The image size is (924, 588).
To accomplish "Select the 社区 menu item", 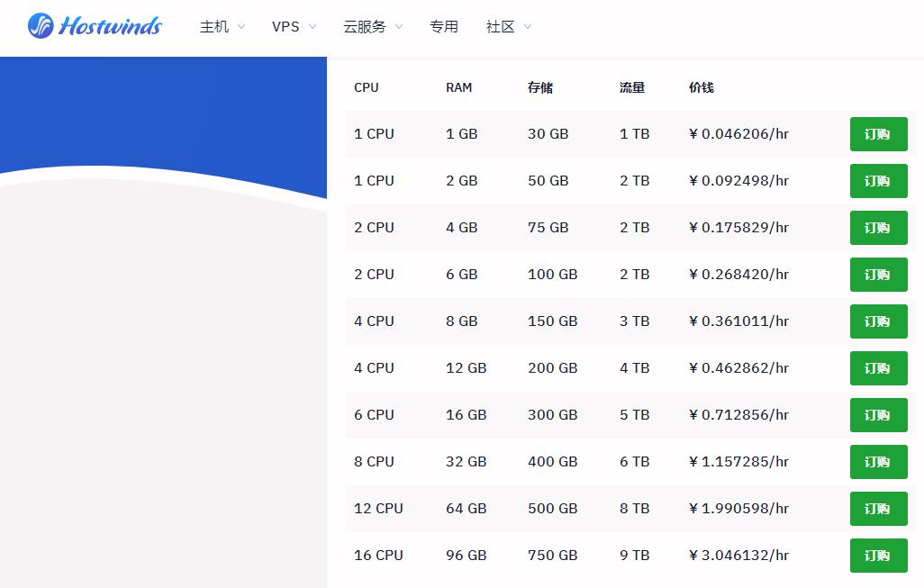I will pos(499,27).
